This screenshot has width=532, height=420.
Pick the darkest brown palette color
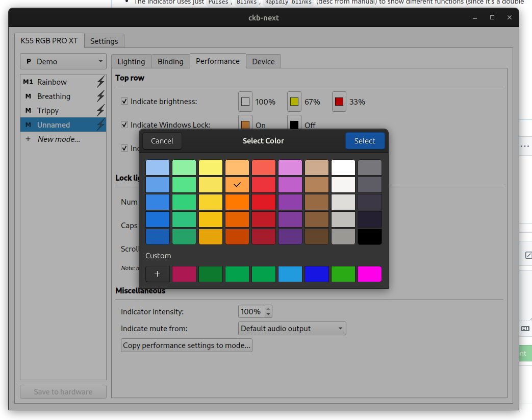coord(317,237)
